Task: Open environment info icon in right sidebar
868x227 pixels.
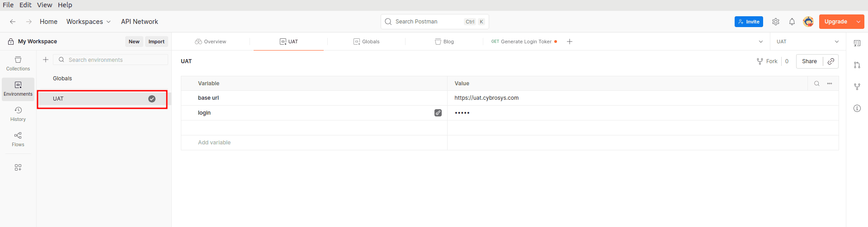Action: point(857,108)
